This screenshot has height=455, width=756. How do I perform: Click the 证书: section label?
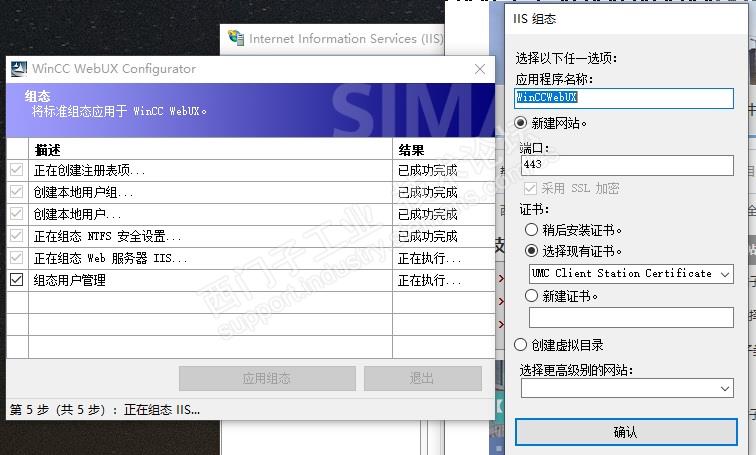(534, 209)
